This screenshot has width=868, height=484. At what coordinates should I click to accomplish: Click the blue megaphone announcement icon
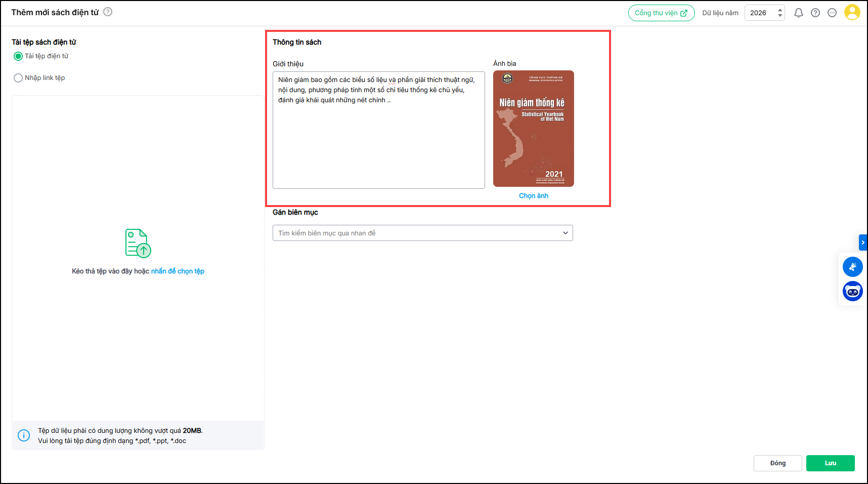[852, 267]
